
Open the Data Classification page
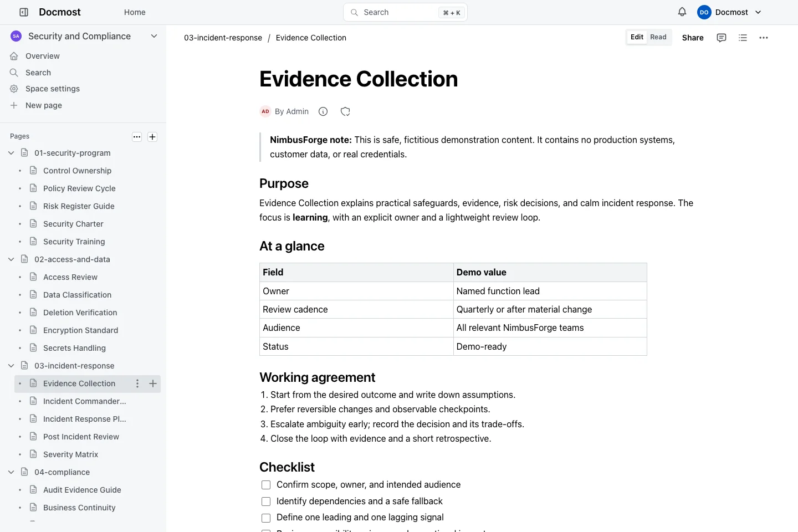click(x=77, y=295)
